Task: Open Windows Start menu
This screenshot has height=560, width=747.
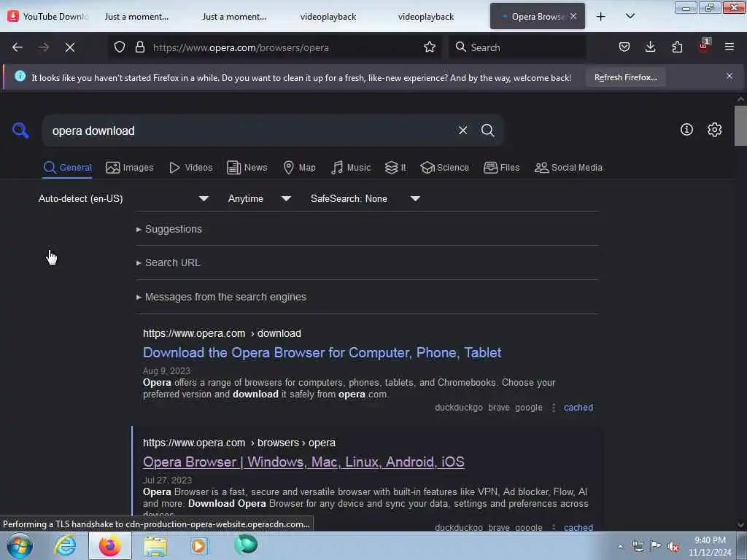Action: [20, 545]
